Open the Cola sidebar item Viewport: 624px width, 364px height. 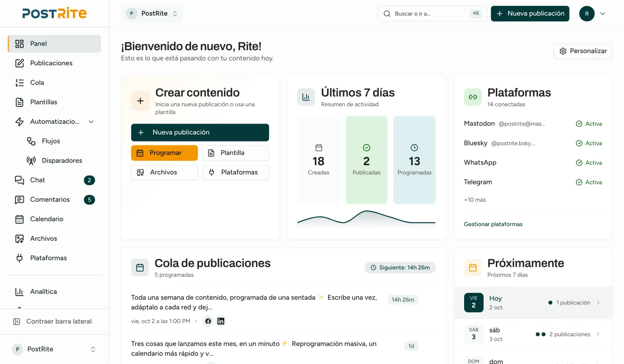(54, 83)
